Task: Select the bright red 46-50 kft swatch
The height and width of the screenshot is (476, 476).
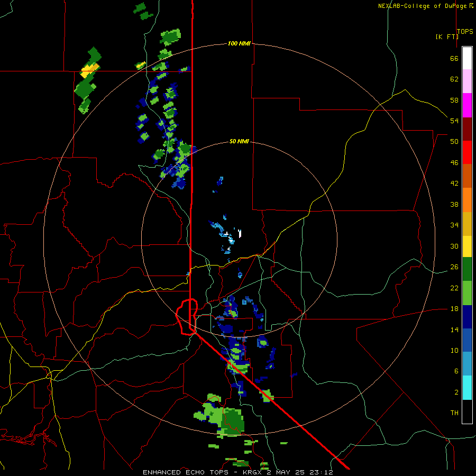Action: click(467, 152)
